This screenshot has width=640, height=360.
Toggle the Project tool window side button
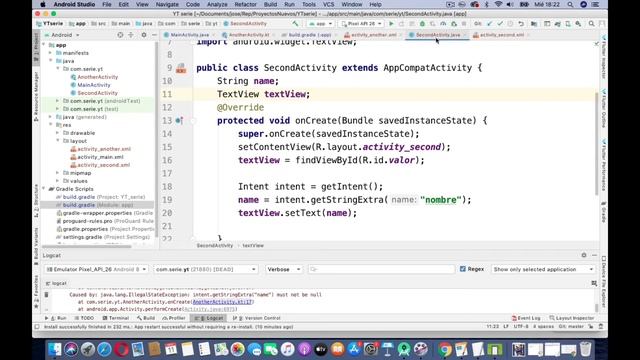(x=36, y=48)
